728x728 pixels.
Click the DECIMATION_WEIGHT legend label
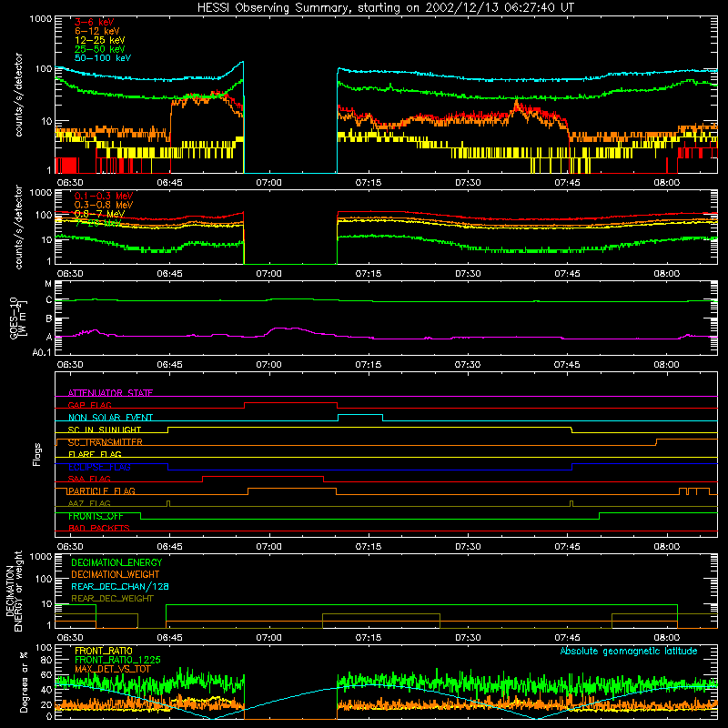tap(116, 575)
